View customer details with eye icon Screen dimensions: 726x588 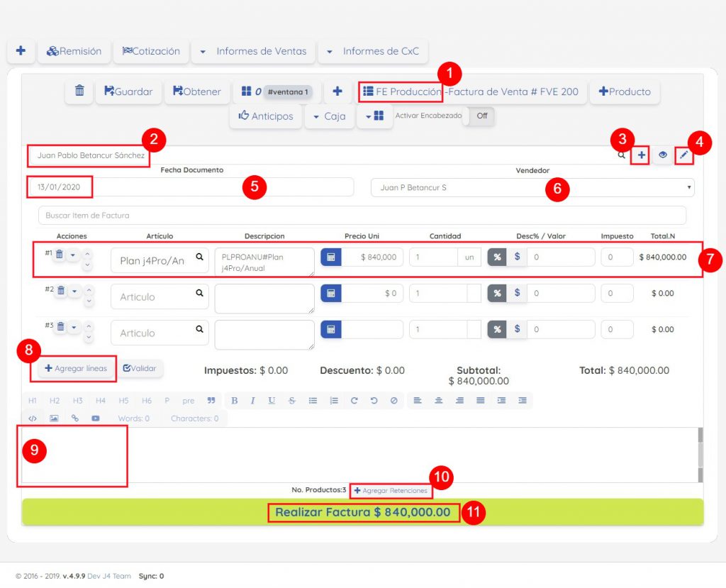[663, 155]
